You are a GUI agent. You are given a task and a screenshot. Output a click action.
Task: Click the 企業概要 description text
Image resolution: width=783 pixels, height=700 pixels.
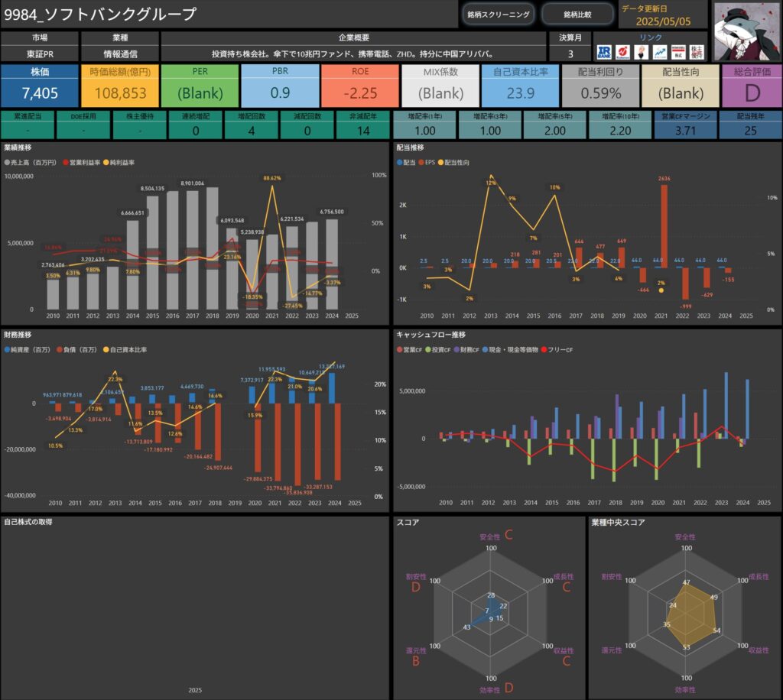[x=353, y=54]
